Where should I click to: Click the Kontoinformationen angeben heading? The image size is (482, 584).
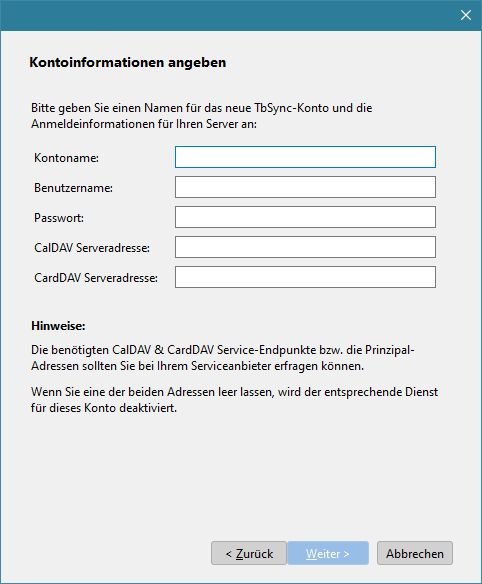coord(128,62)
